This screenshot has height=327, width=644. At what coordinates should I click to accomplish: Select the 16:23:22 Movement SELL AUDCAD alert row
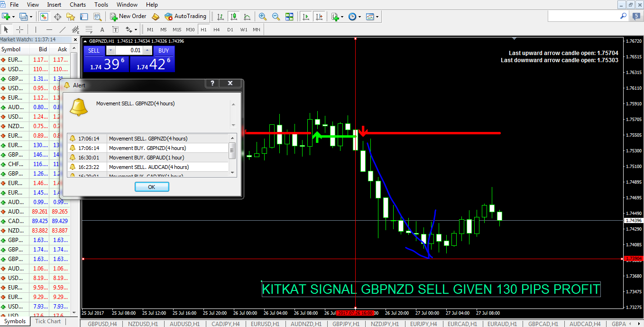pos(148,167)
